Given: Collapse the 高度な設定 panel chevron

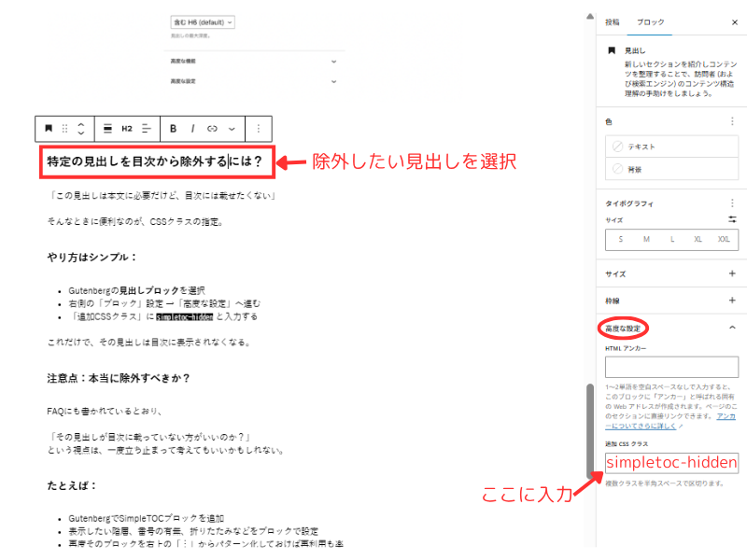Looking at the screenshot, I should (x=732, y=328).
